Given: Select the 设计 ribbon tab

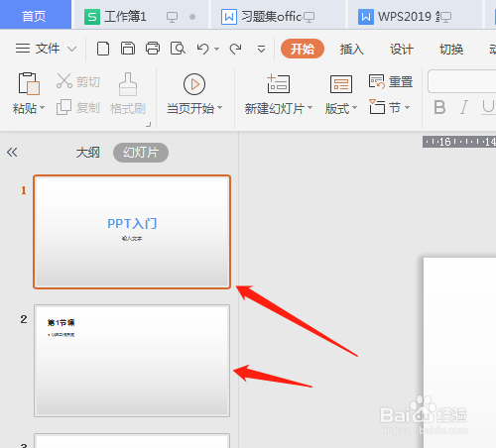Looking at the screenshot, I should tap(402, 50).
